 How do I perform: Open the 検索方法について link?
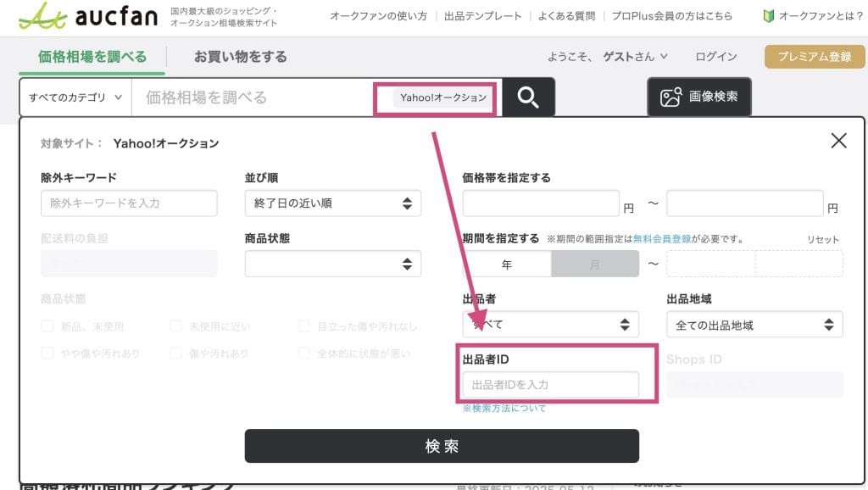point(504,408)
